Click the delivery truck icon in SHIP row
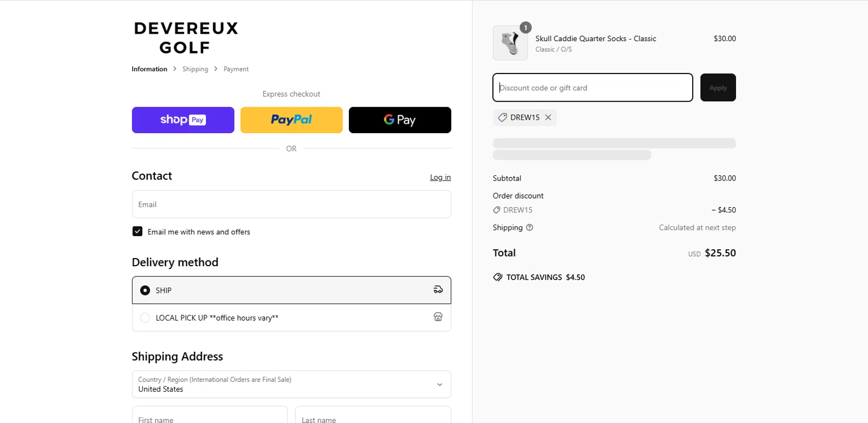This screenshot has height=423, width=868. coord(438,290)
